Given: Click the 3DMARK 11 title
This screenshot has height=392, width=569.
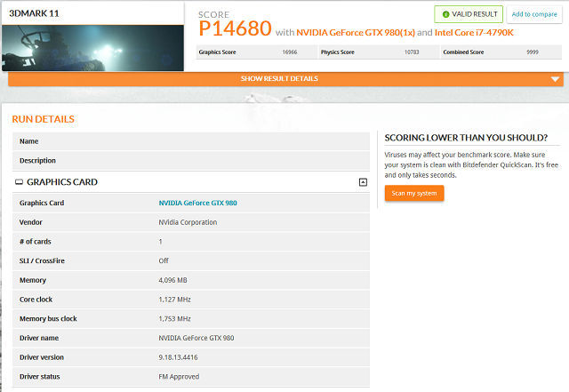Looking at the screenshot, I should (34, 13).
